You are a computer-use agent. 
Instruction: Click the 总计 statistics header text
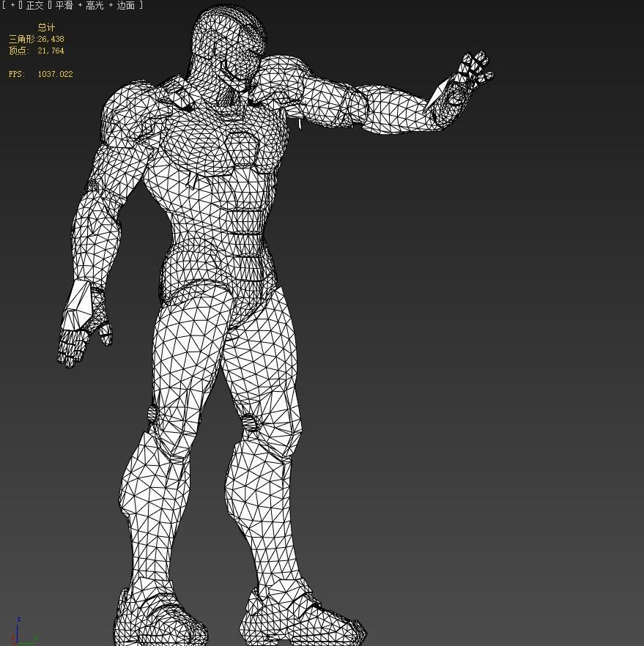[x=46, y=27]
